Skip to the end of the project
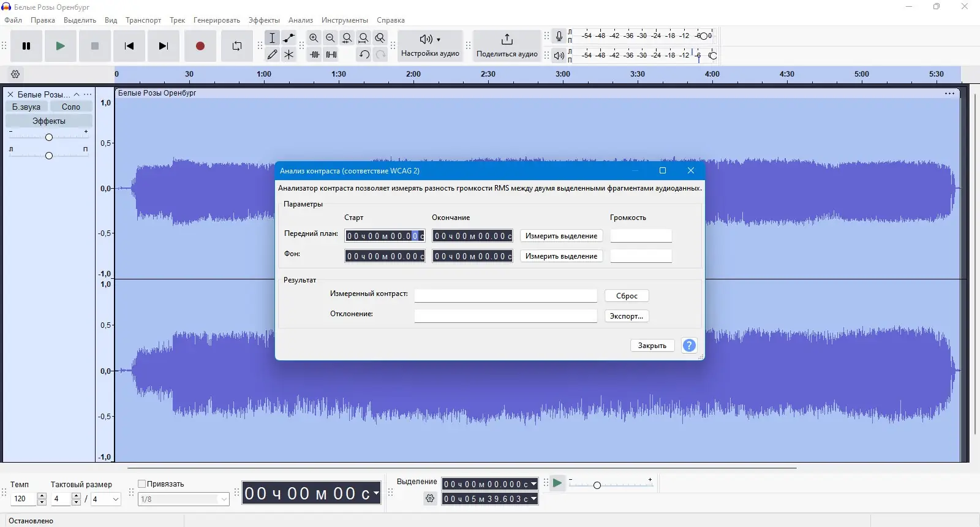Screen dimensions: 980x527 163,46
